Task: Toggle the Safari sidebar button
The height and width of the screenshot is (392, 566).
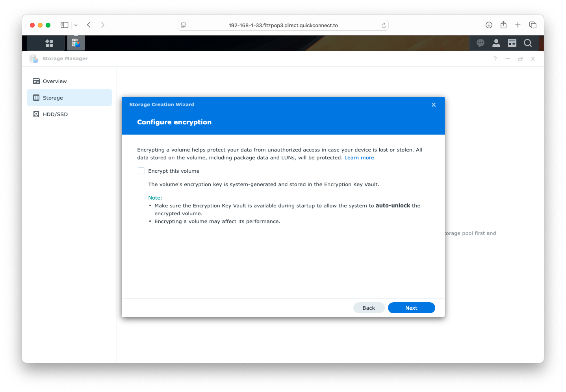Action: 65,25
